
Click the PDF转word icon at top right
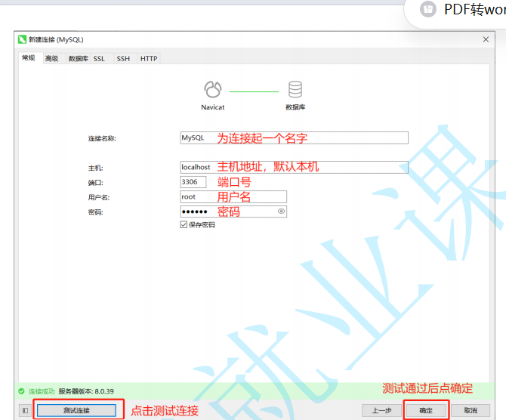pos(428,9)
